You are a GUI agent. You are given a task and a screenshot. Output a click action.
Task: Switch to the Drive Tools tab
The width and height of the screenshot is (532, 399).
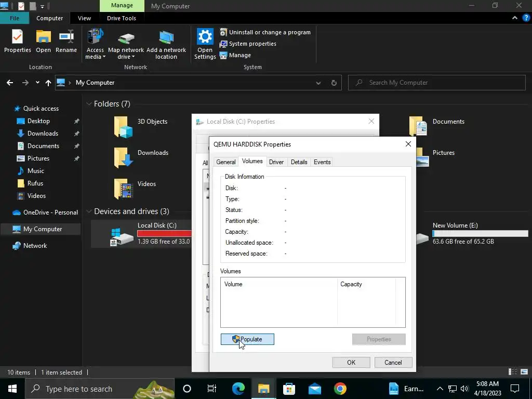[122, 18]
